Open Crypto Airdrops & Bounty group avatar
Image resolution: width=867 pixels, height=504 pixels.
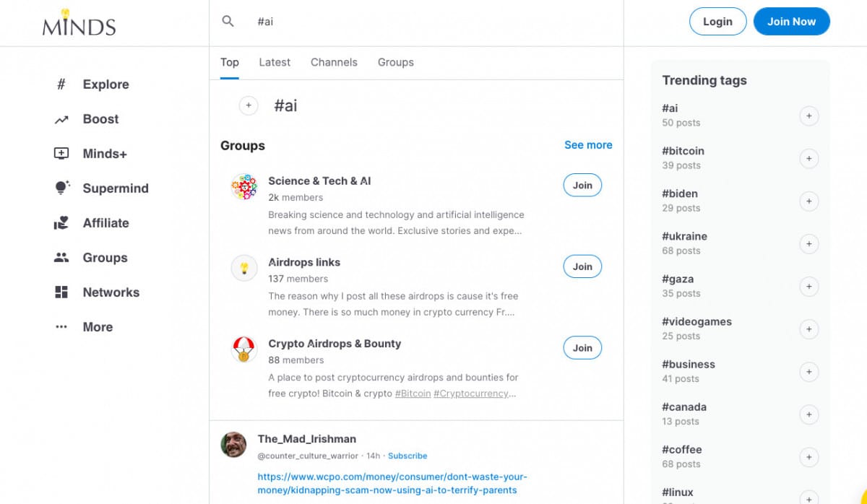click(244, 349)
